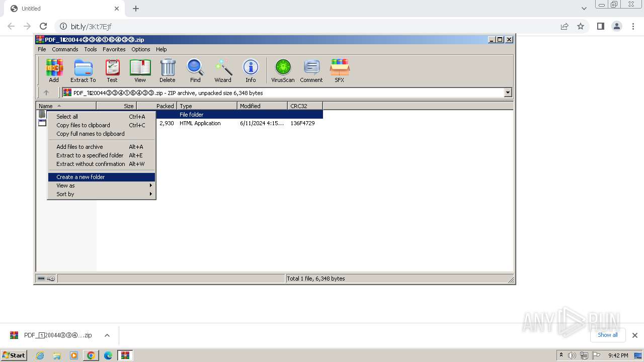Open Internet Explorer from taskbar
The image size is (644, 362).
pos(40,355)
